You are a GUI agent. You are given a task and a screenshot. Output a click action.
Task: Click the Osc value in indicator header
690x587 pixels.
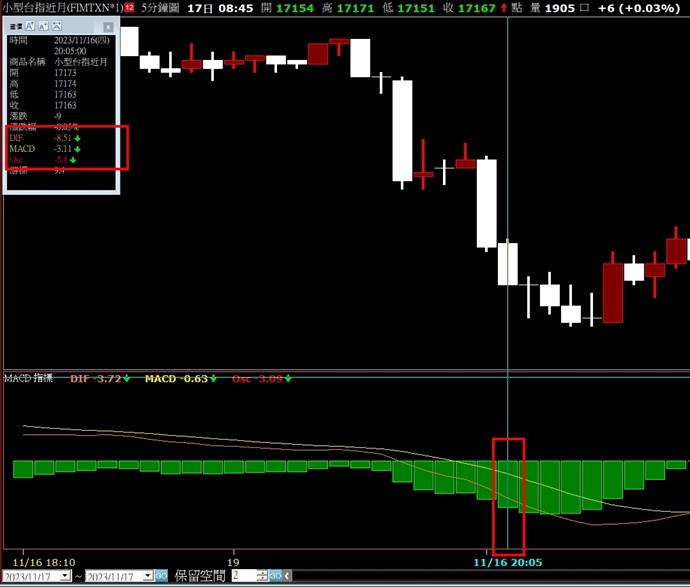pos(261,379)
